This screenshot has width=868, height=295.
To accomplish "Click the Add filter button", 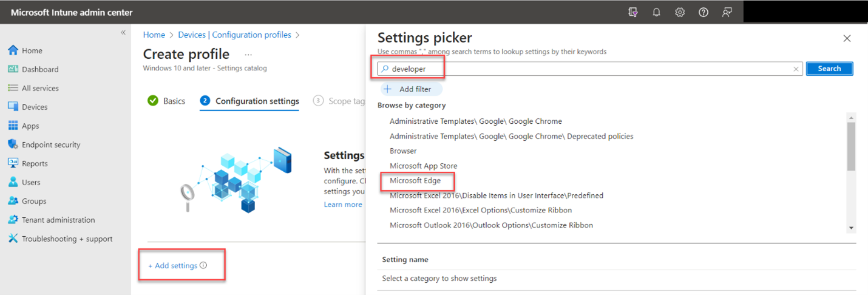I will (412, 89).
